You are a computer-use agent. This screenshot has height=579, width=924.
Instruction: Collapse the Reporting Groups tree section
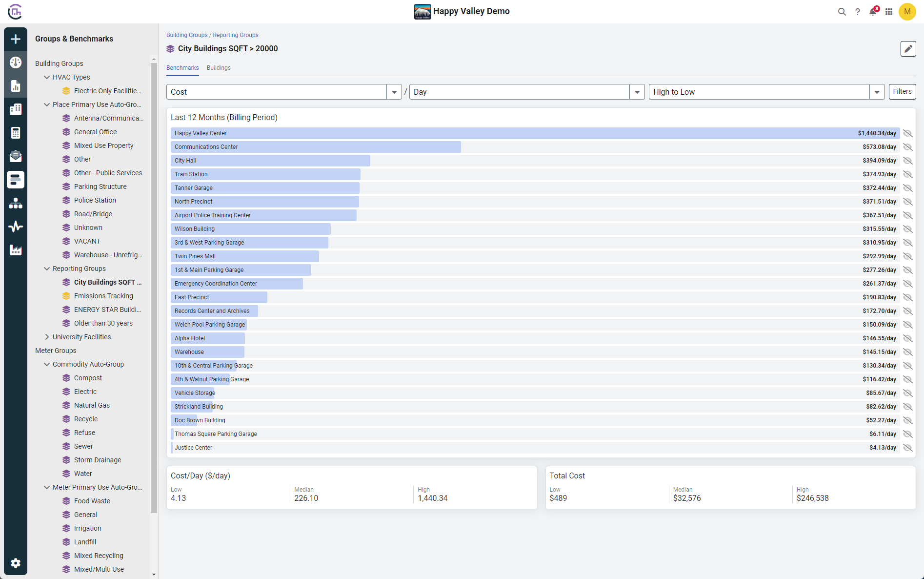[x=46, y=268]
